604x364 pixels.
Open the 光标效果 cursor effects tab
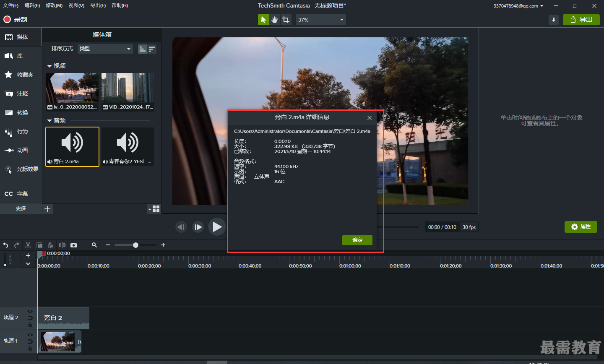(x=21, y=169)
